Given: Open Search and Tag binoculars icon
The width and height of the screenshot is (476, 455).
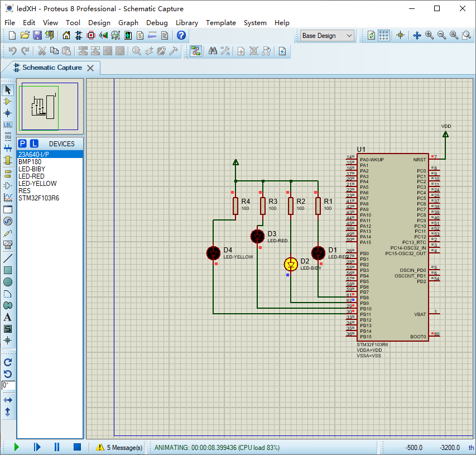Looking at the screenshot, I should 213,51.
